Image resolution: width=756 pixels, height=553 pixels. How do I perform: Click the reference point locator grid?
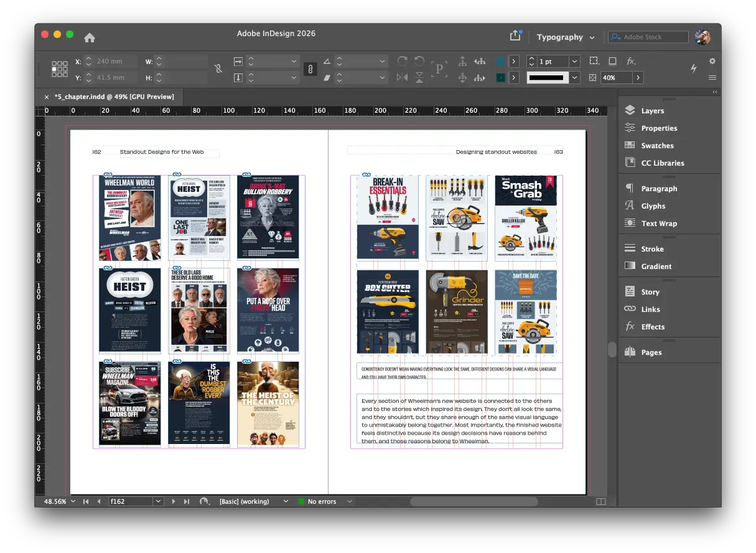tap(60, 69)
